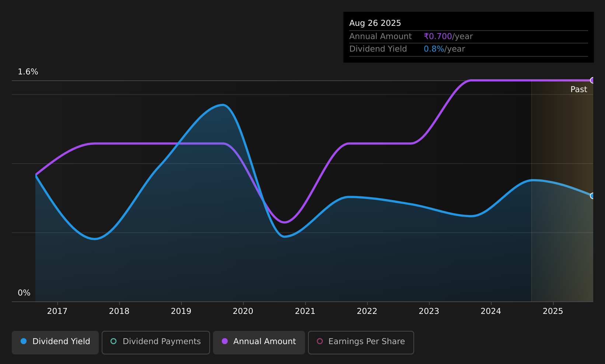
Task: Click the ₹0.700/year annual amount value
Action: point(448,36)
